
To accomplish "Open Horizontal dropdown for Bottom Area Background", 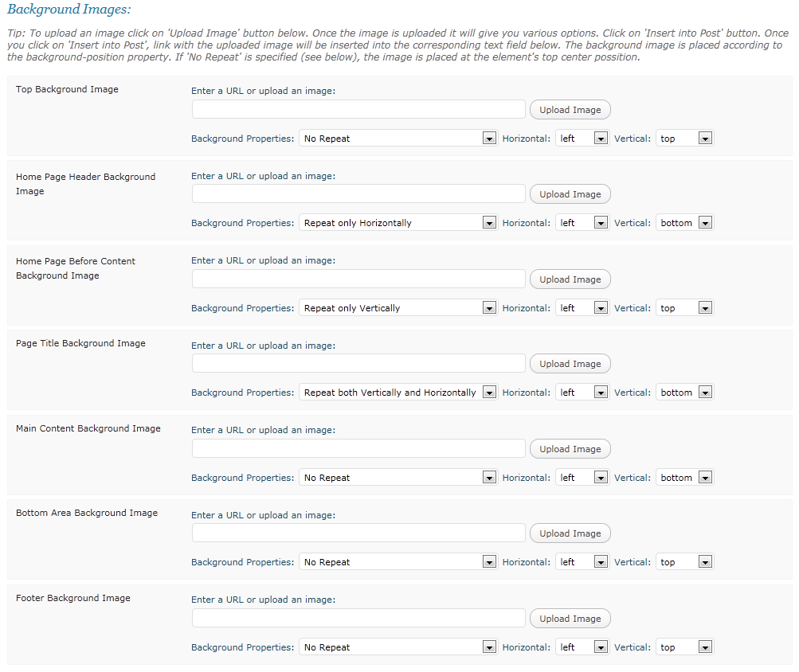I will 582,562.
